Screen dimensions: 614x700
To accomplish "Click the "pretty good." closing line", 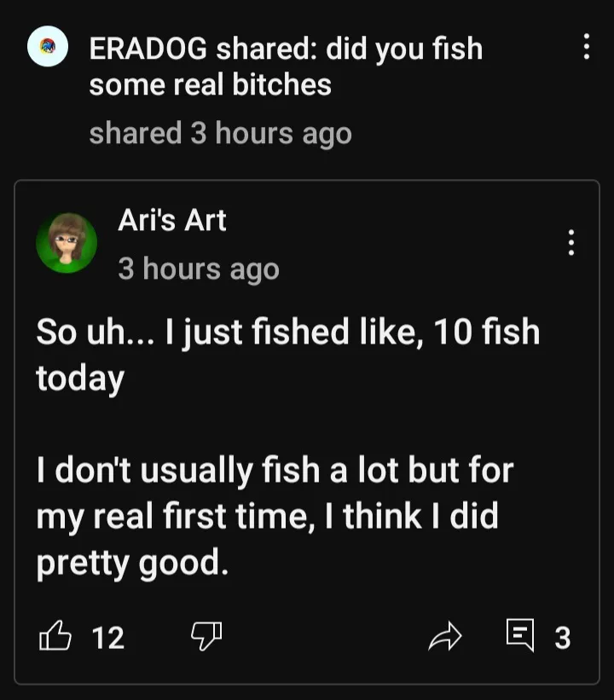I will click(x=132, y=564).
